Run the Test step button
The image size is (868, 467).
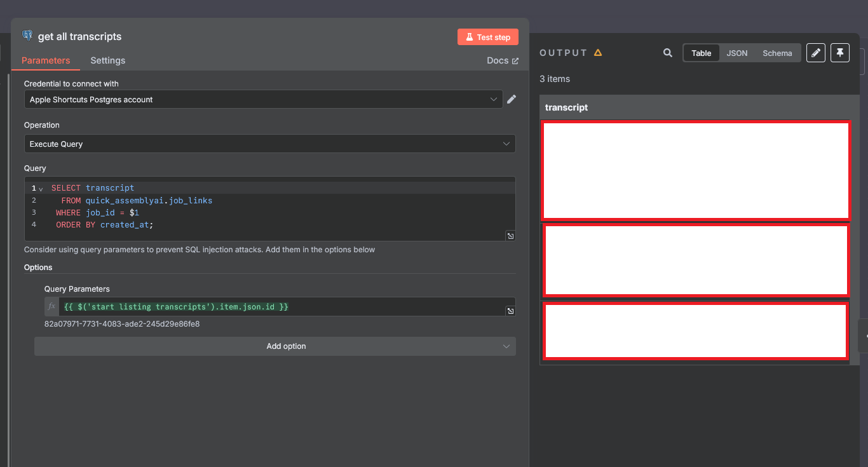pos(488,37)
